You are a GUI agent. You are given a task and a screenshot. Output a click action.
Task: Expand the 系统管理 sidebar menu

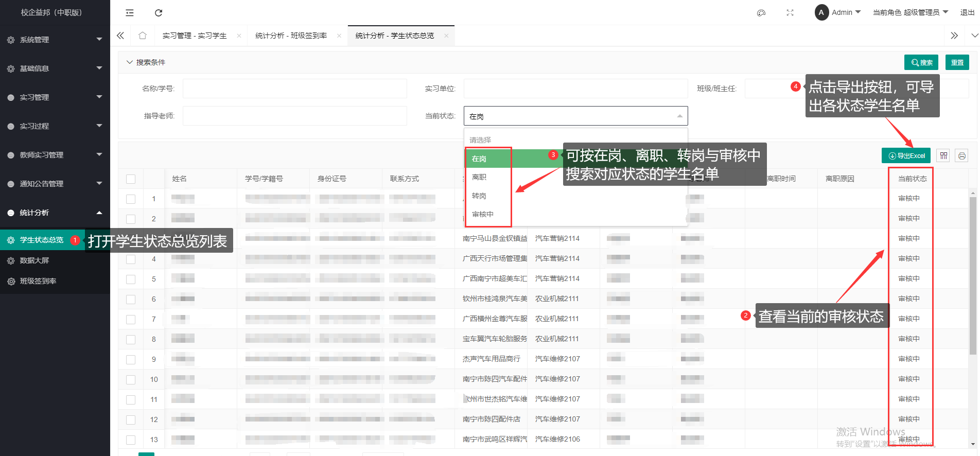[55, 40]
